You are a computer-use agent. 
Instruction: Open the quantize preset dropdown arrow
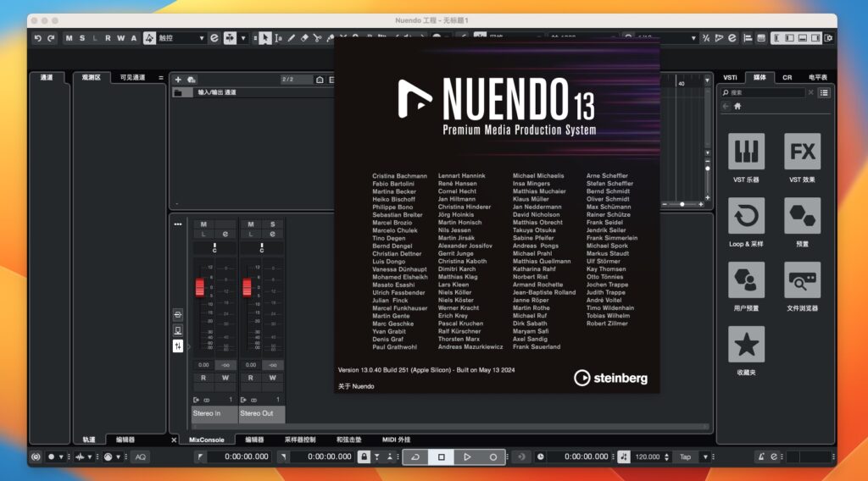coord(693,38)
